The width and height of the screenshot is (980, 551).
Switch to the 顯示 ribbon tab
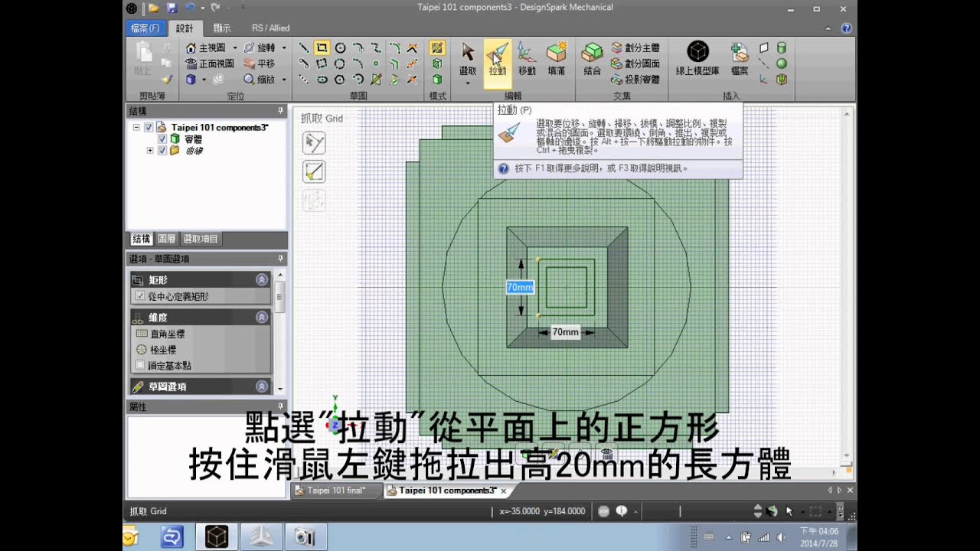(x=222, y=28)
